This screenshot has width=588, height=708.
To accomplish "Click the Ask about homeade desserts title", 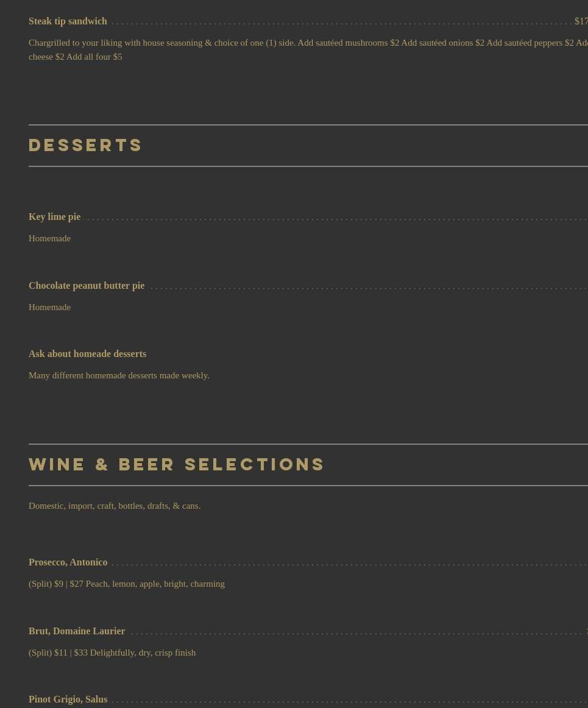I will (x=87, y=354).
